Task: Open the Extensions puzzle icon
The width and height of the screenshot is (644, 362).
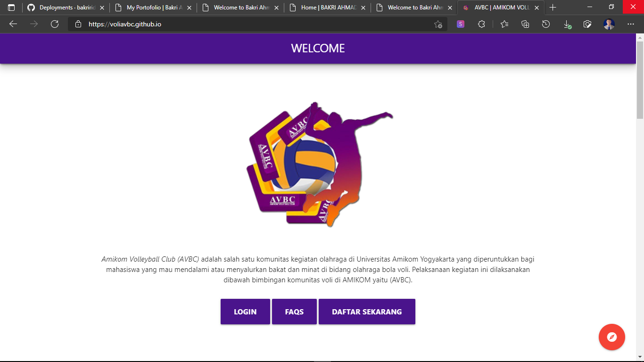Action: point(481,25)
